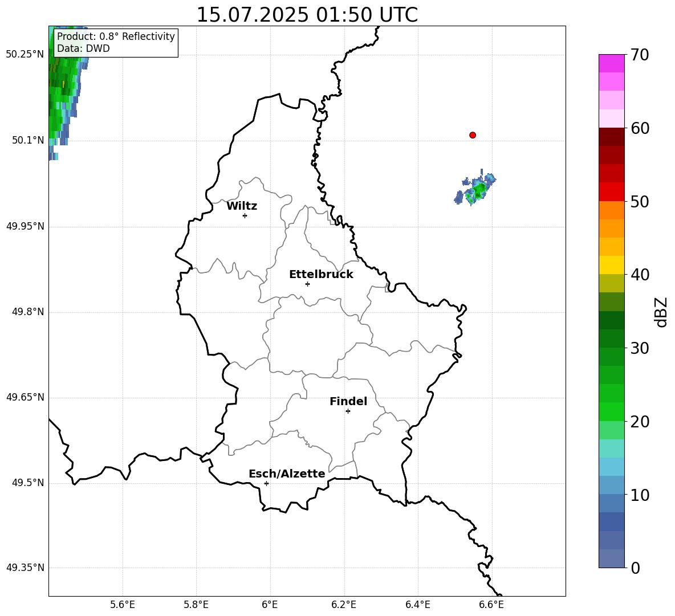Image resolution: width=675 pixels, height=616 pixels.
Task: Click the 6.6°E longitude label
Action: pyautogui.click(x=491, y=605)
